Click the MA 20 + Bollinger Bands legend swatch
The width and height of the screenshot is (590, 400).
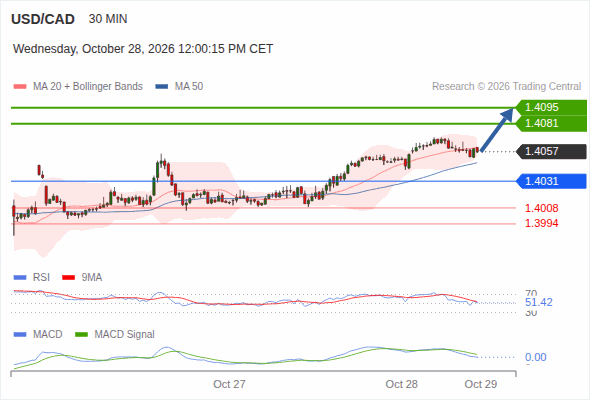[x=20, y=87]
